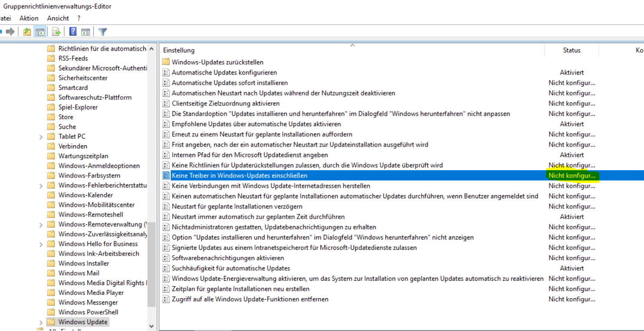Toggle the show/hide action pane icon
This screenshot has height=331, width=644.
tap(85, 32)
